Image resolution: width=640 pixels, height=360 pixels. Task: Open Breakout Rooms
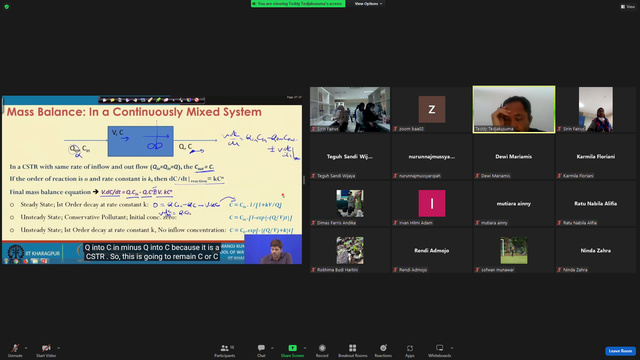click(353, 350)
